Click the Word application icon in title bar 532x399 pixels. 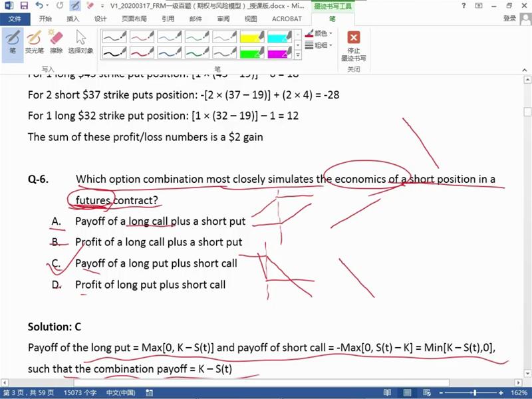point(9,6)
